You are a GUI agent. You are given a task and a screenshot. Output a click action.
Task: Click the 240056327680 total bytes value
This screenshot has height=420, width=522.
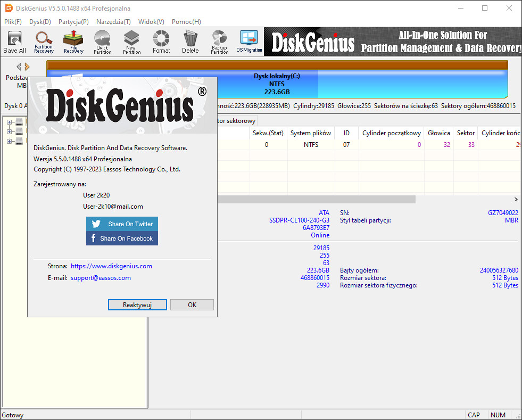point(499,270)
